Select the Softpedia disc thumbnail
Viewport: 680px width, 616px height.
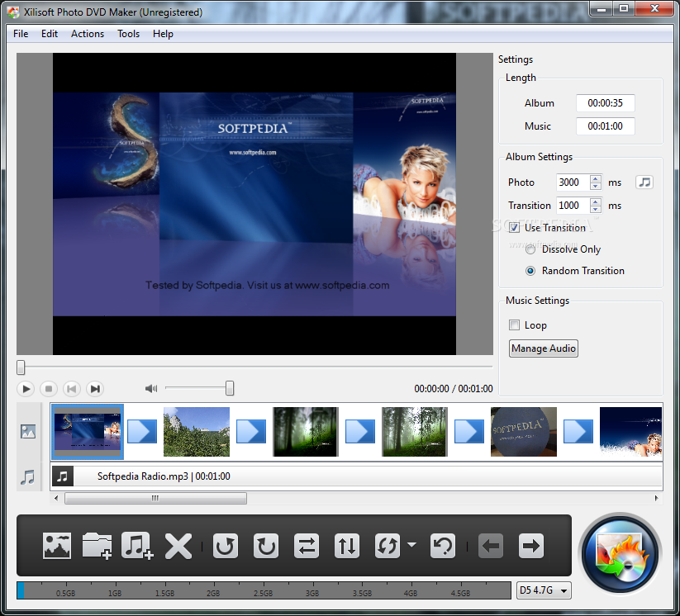tap(524, 432)
